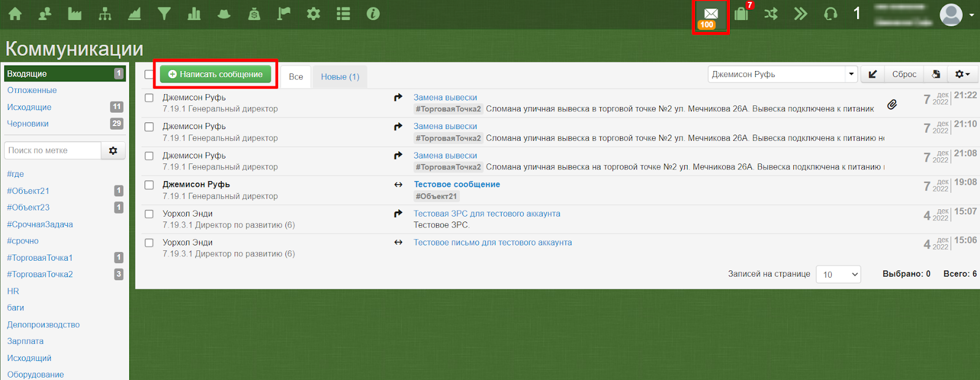Open the headset support icon
The image size is (980, 380).
pyautogui.click(x=831, y=13)
